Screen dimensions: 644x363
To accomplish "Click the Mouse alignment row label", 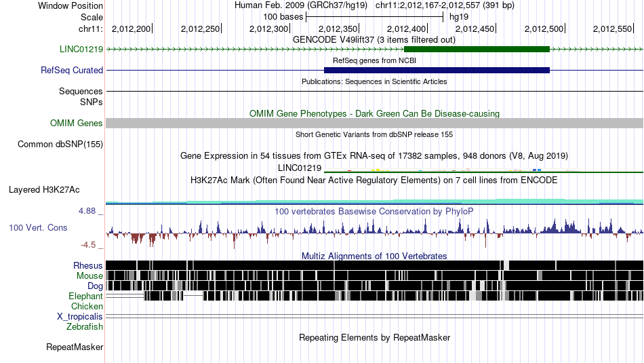I will pyautogui.click(x=89, y=276).
